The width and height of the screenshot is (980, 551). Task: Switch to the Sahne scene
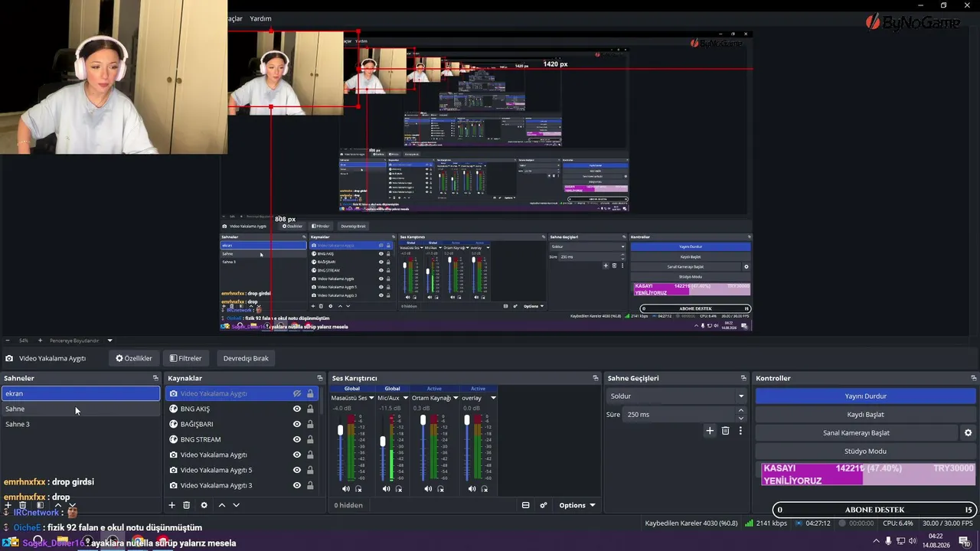point(80,409)
